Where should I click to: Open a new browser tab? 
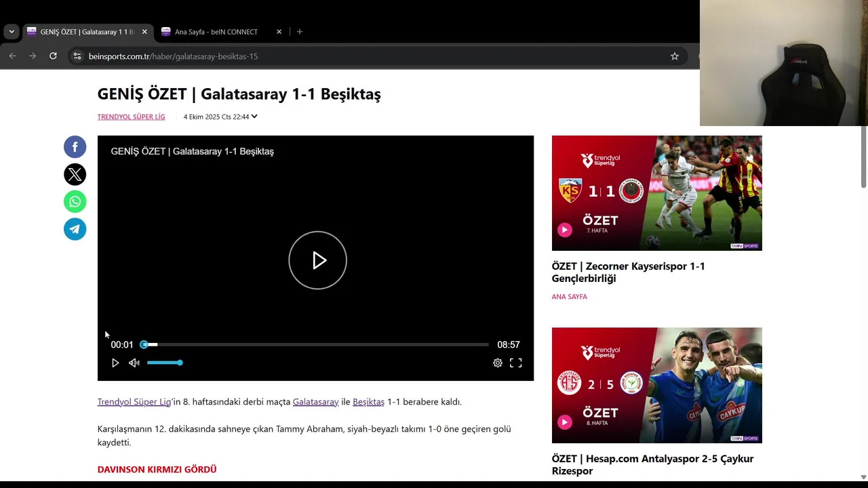click(300, 32)
